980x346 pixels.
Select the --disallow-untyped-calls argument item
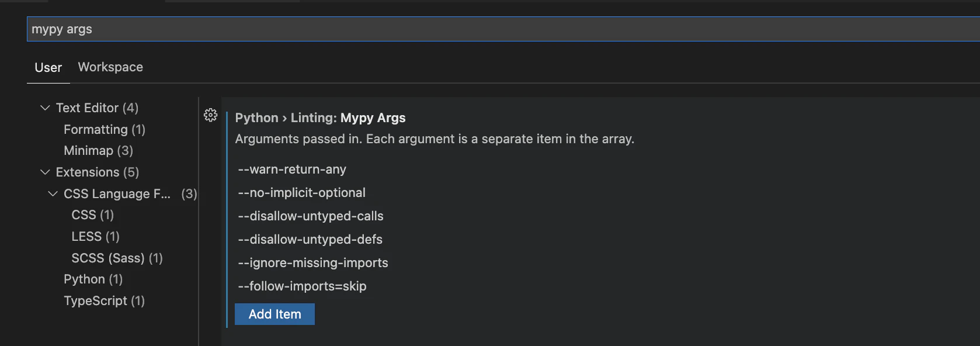[311, 216]
